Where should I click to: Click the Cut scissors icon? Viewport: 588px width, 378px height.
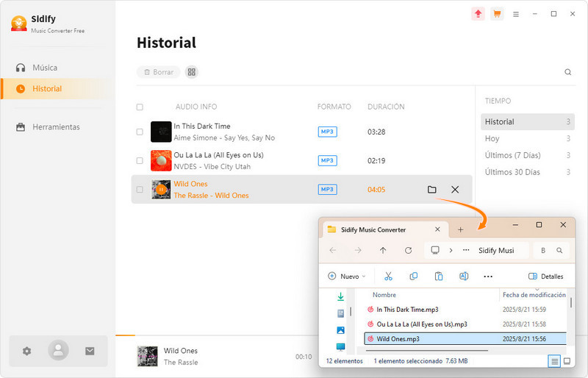[388, 277]
